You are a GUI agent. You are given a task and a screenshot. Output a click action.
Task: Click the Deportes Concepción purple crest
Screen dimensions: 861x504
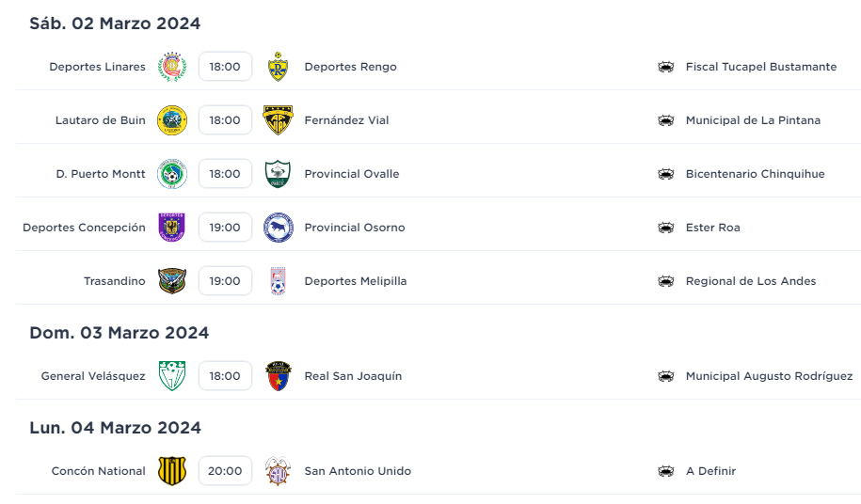pyautogui.click(x=172, y=228)
